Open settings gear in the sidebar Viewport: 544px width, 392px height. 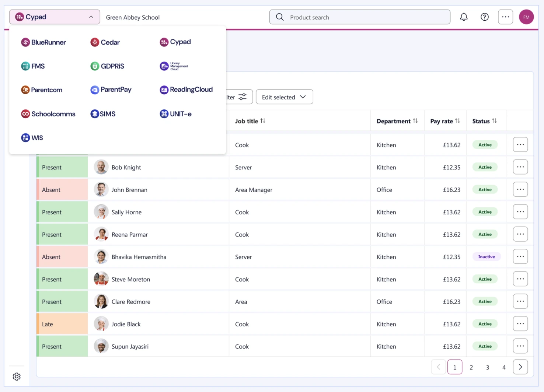point(17,377)
